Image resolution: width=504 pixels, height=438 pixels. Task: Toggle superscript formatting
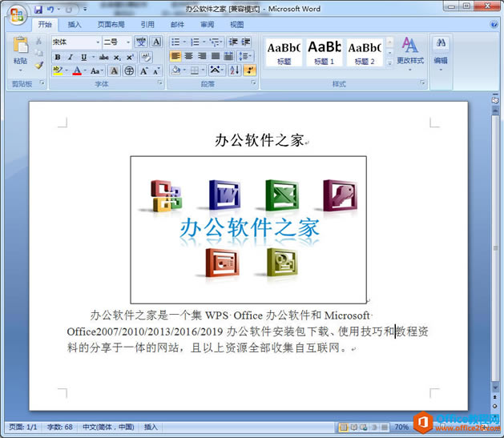pos(130,57)
